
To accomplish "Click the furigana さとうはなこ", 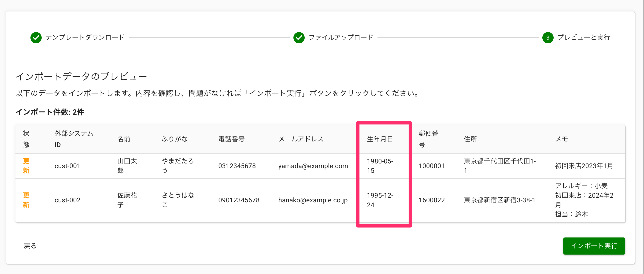I will (x=178, y=200).
